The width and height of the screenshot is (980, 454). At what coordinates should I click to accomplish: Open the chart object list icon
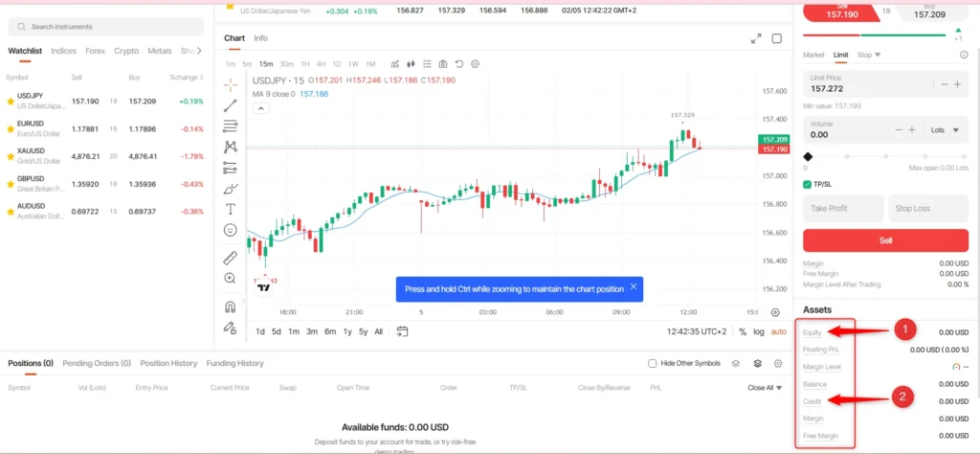click(x=427, y=64)
